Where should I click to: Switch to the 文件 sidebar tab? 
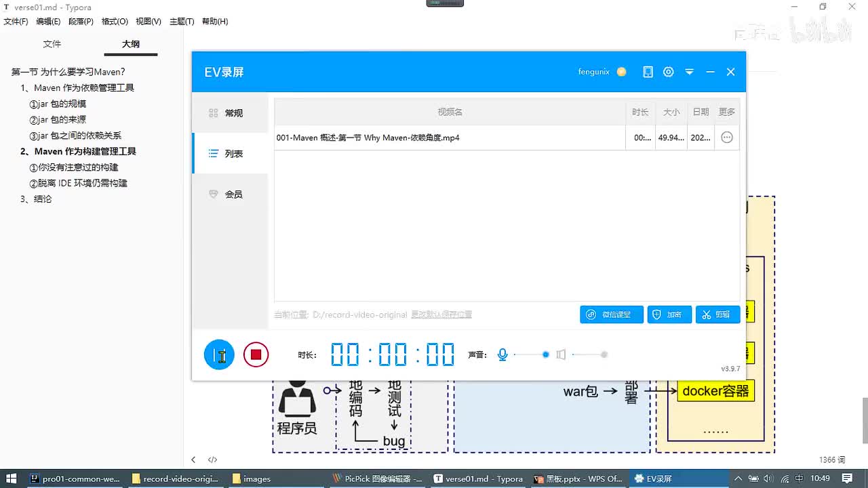pos(52,44)
